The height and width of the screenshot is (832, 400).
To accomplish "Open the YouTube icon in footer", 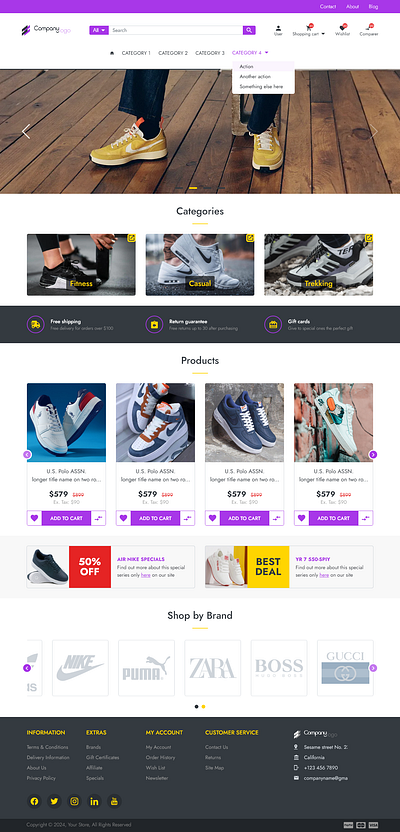I will tap(114, 801).
